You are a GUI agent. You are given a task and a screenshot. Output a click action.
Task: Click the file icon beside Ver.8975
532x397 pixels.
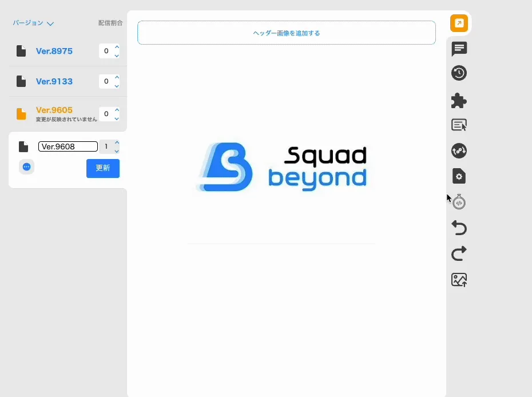[x=21, y=51]
